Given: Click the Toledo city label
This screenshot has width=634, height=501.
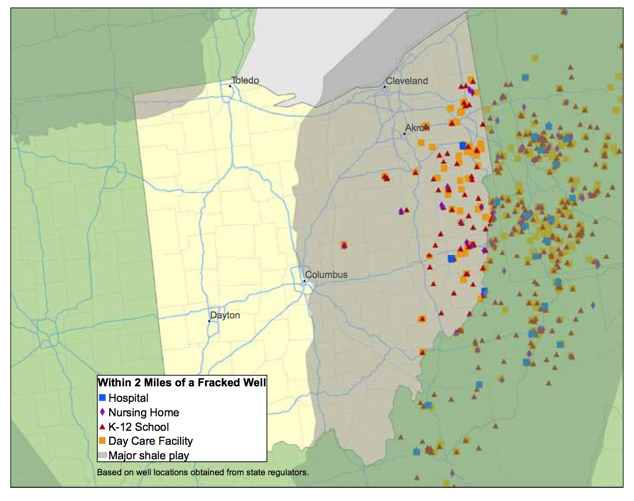Looking at the screenshot, I should click(x=245, y=80).
